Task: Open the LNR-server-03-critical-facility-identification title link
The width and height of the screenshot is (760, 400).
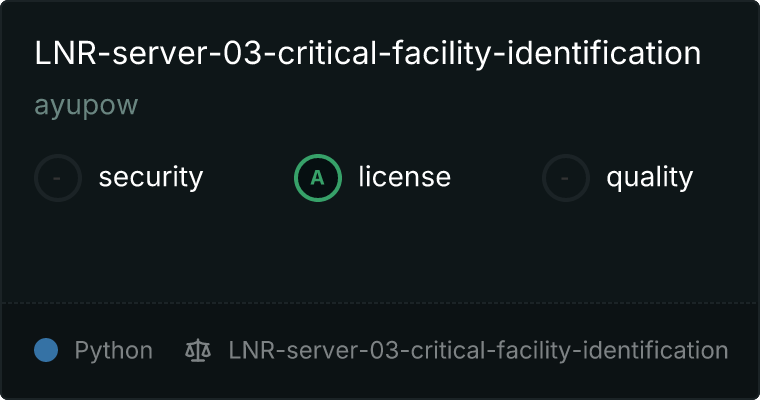Action: point(368,53)
